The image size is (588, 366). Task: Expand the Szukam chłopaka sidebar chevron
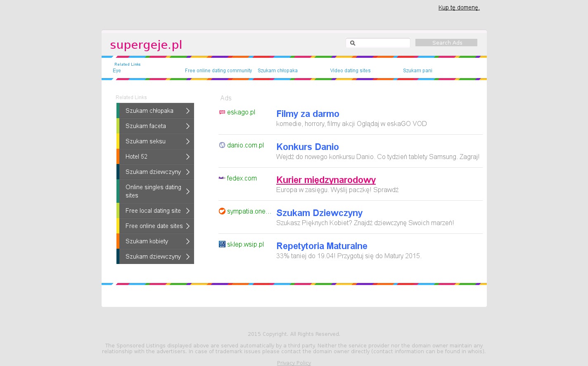click(x=188, y=111)
